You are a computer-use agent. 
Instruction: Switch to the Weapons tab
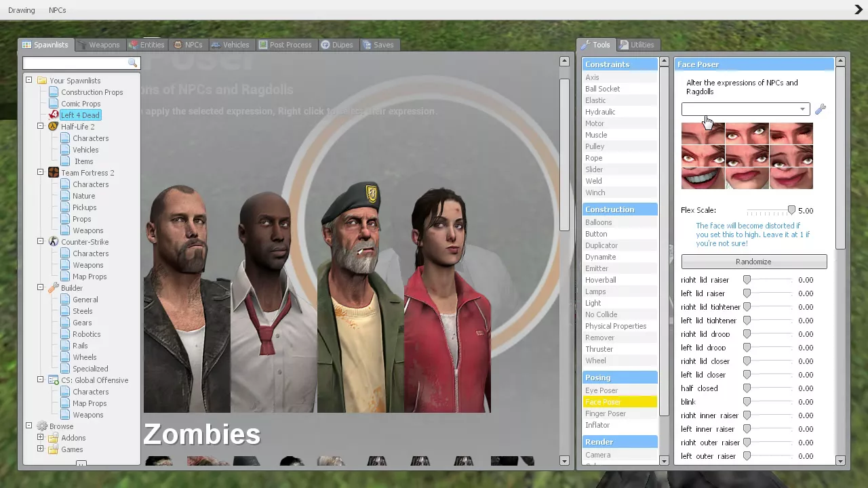coord(99,45)
